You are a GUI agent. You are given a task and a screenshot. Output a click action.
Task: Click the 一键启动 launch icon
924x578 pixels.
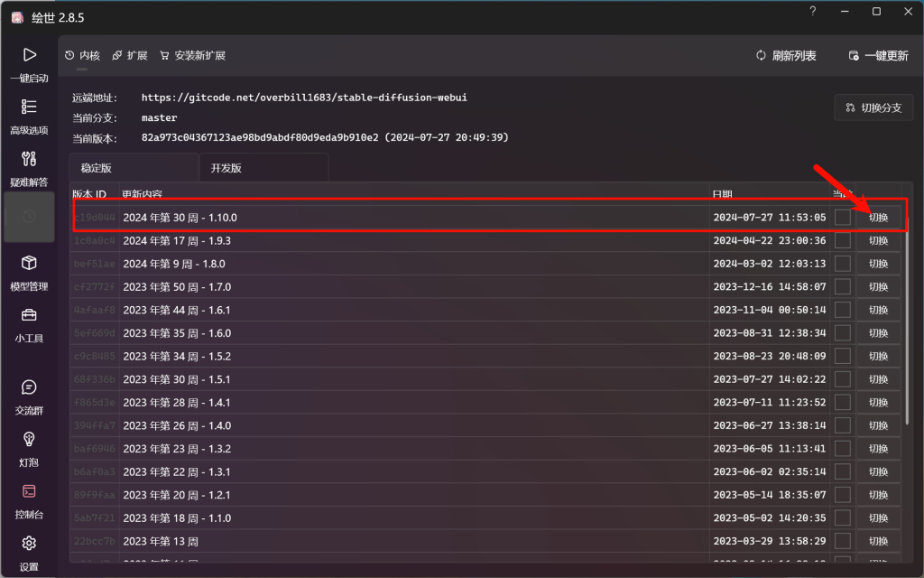(x=29, y=55)
